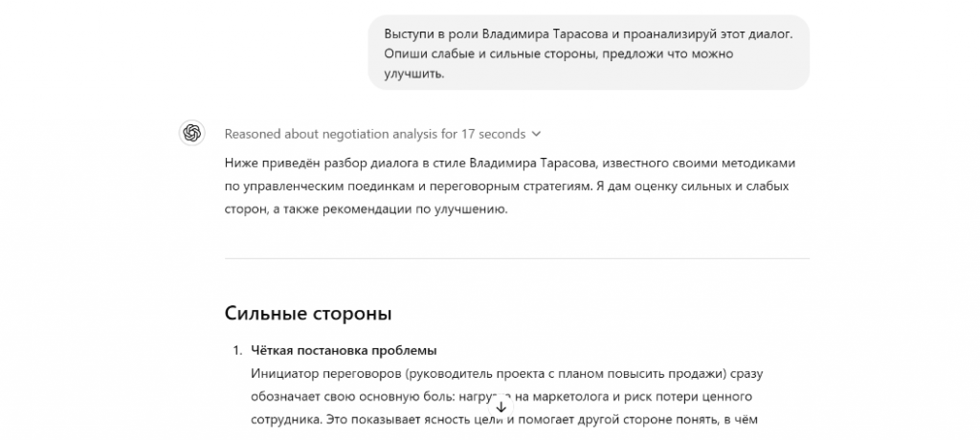Viewport: 980px width, 440px height.
Task: Click the 'Инициатор переговоров' paragraph line
Action: coord(505,372)
